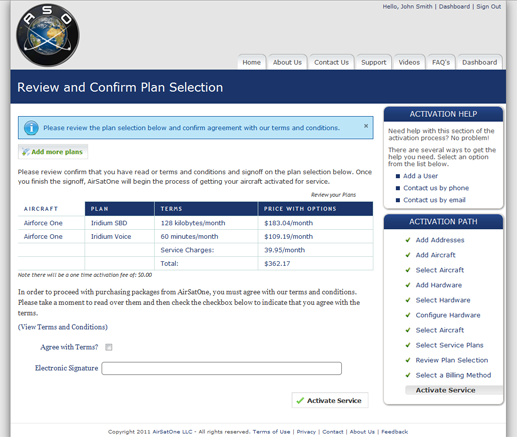Open the Videos tab
The height and width of the screenshot is (437, 517).
[409, 62]
